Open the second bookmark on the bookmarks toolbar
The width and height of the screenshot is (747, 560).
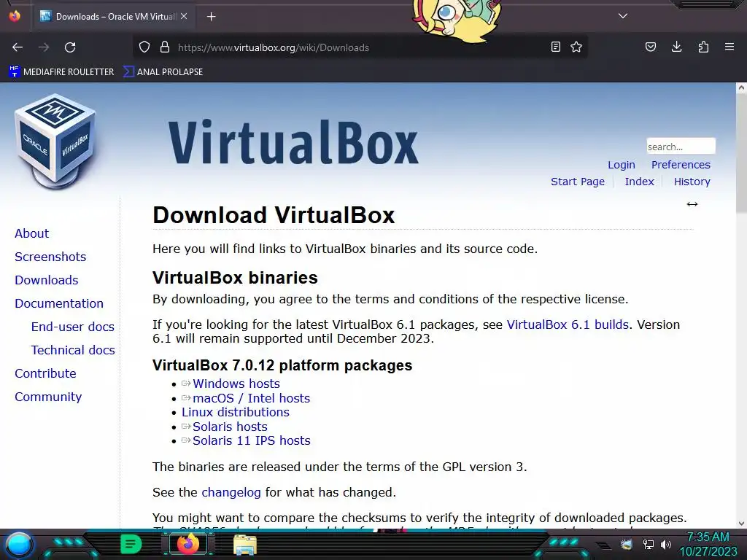coord(163,72)
